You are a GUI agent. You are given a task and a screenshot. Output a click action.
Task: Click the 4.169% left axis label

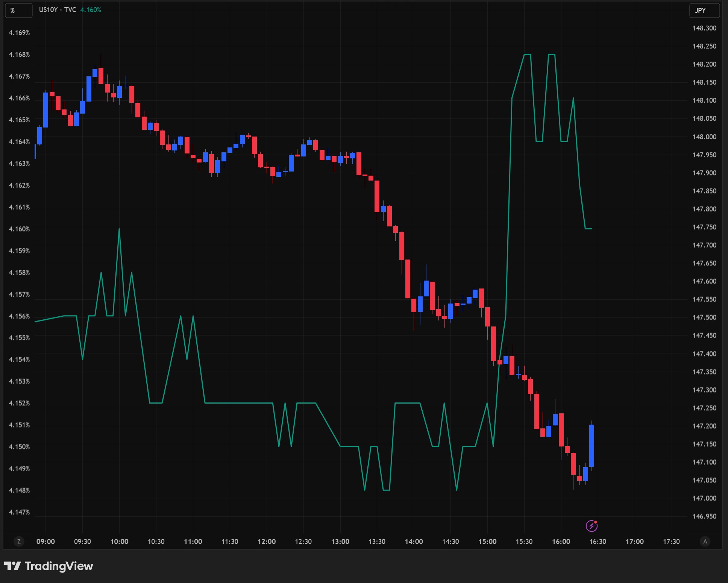[19, 33]
